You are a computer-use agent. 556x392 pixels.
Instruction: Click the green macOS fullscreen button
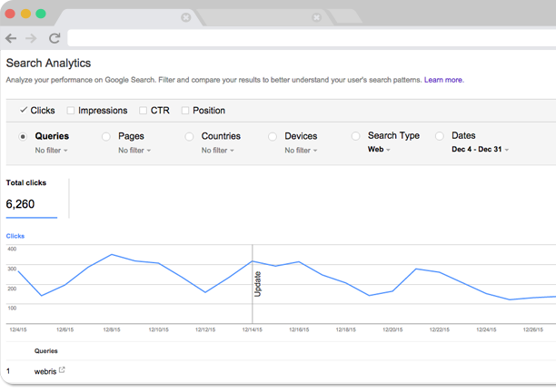pyautogui.click(x=43, y=15)
